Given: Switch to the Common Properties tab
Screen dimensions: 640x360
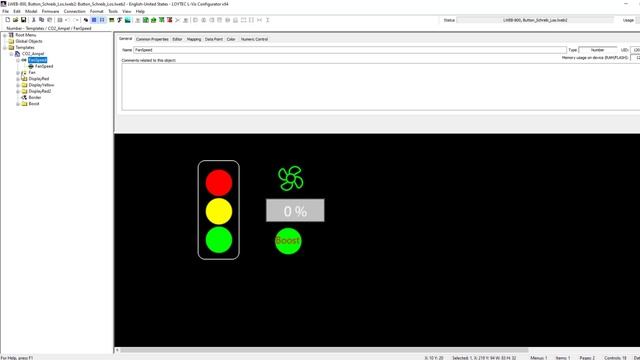Looking at the screenshot, I should click(152, 39).
